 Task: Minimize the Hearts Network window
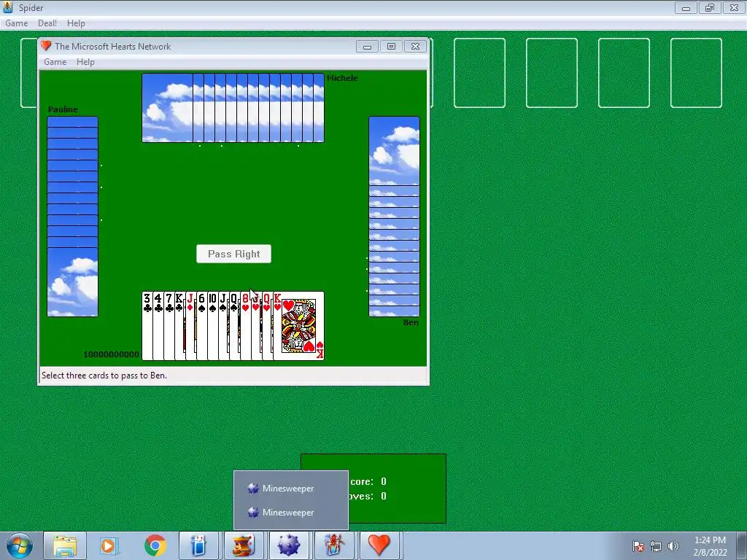click(368, 46)
